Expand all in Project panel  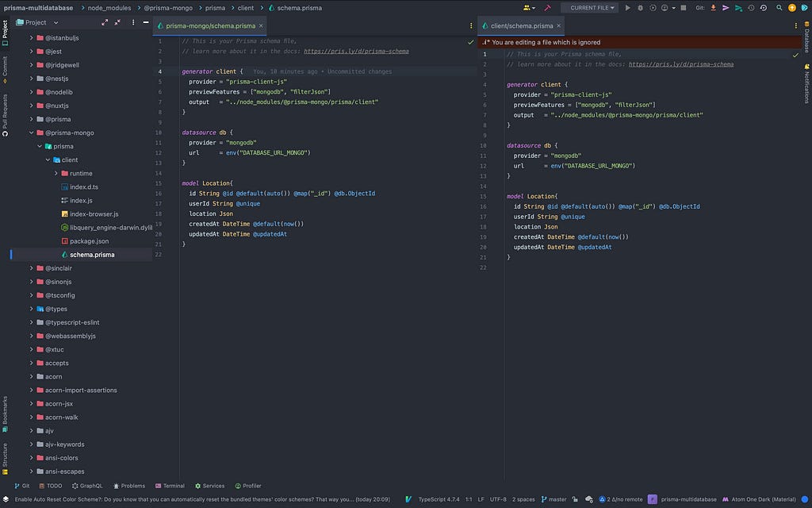point(104,22)
